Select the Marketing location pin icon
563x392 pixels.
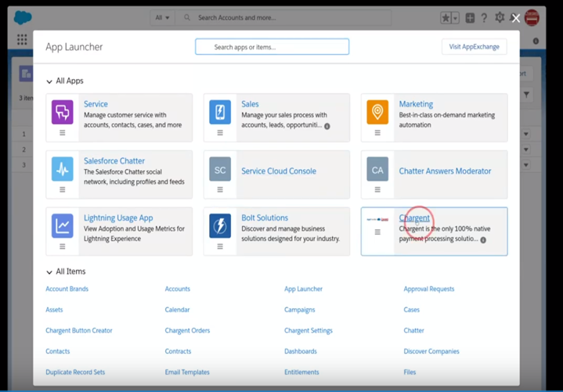click(377, 112)
